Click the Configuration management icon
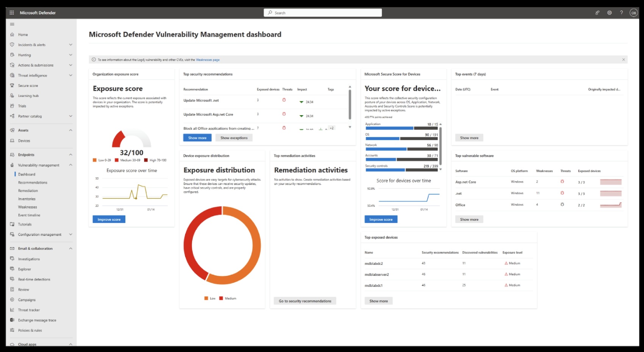 coord(12,235)
